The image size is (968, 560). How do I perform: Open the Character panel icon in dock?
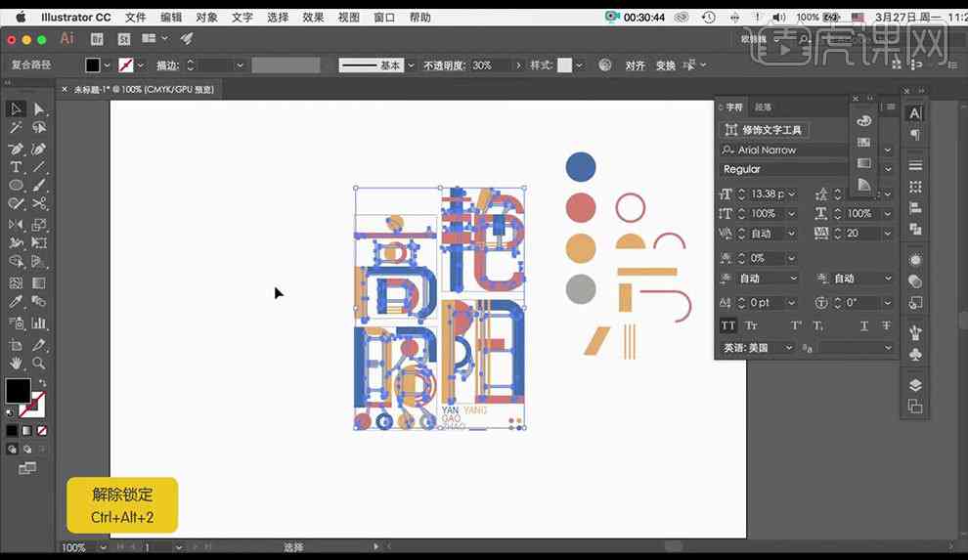coord(915,113)
